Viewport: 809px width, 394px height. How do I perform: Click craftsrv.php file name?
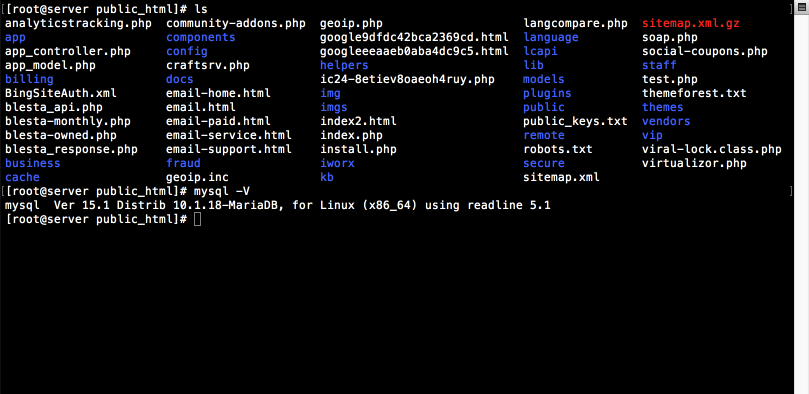(208, 65)
